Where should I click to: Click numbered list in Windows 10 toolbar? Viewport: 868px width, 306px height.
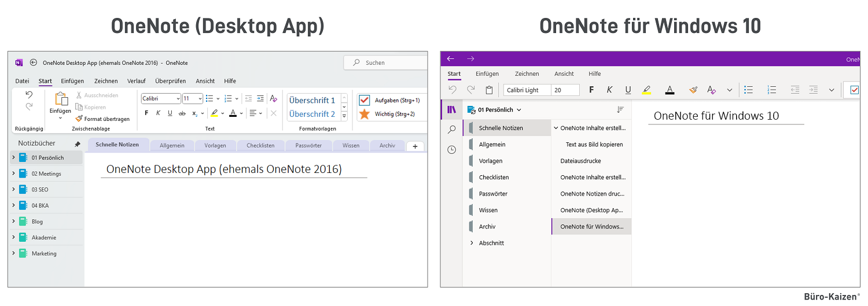point(771,90)
